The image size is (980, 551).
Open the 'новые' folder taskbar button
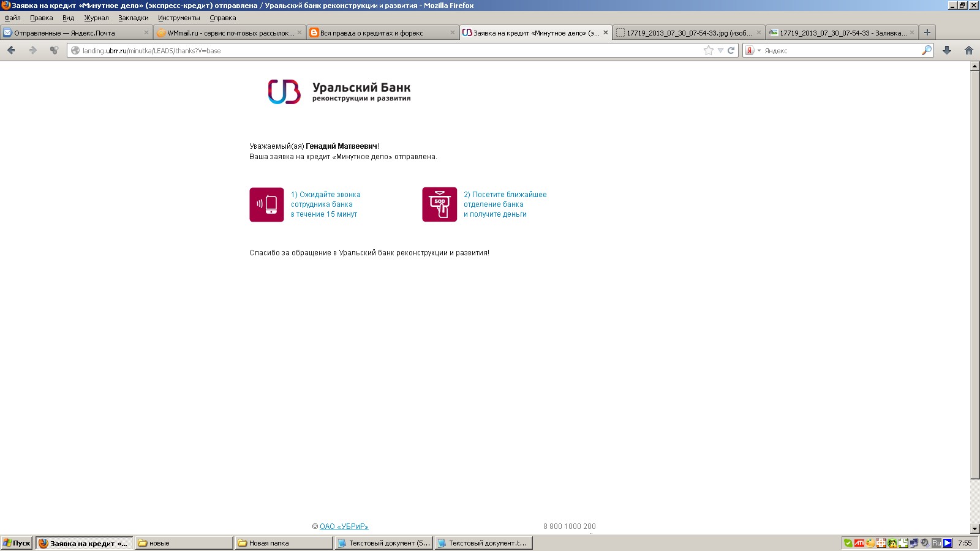click(184, 543)
